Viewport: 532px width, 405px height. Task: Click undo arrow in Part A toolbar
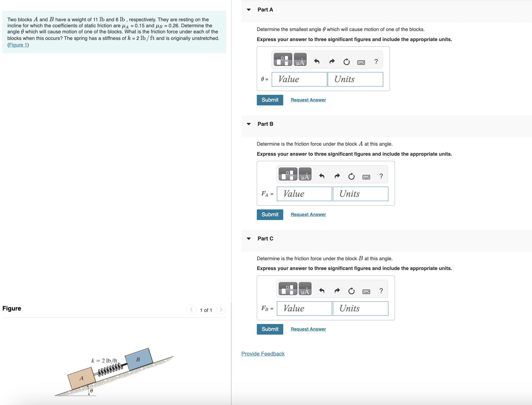pos(317,61)
